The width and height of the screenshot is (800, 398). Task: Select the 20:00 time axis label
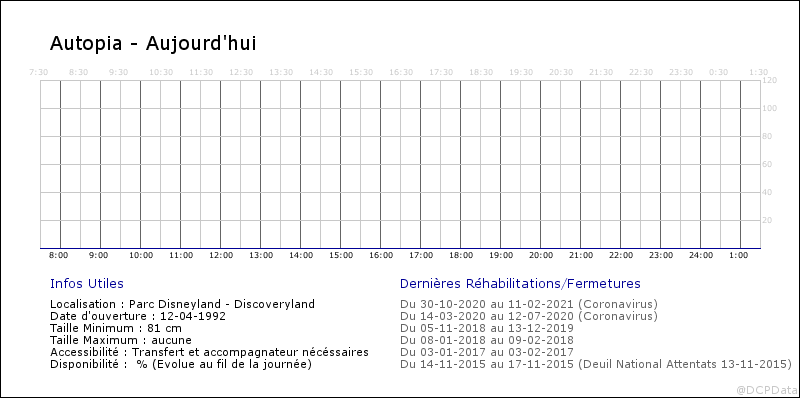[541, 256]
